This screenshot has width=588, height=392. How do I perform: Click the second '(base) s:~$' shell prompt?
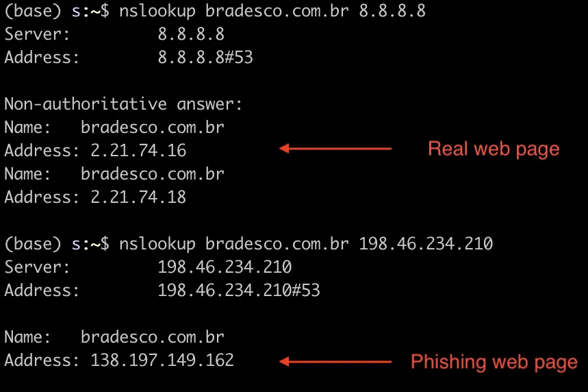click(57, 245)
